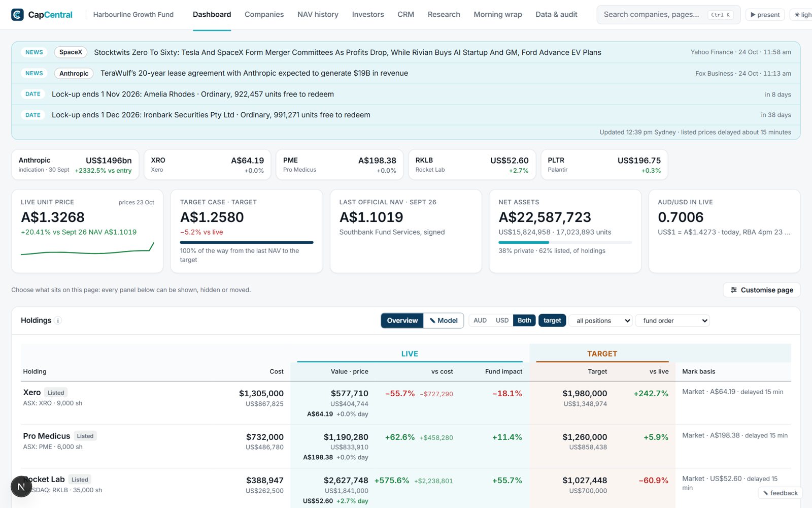Open the Research tab
Viewport: 812px width, 508px height.
coord(444,15)
